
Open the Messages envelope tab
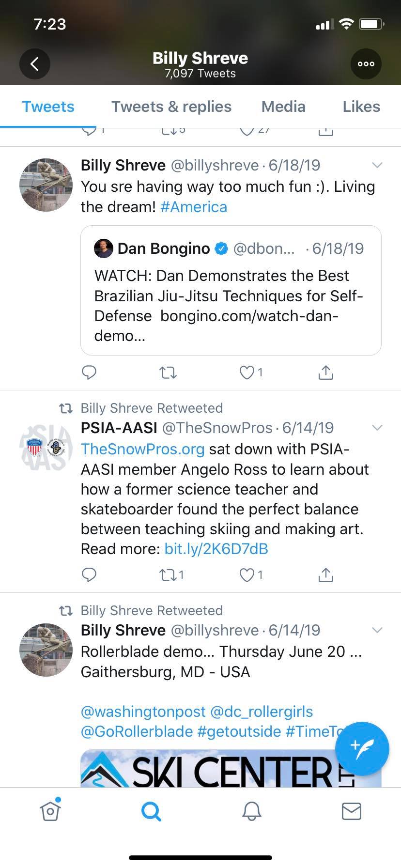(x=351, y=811)
